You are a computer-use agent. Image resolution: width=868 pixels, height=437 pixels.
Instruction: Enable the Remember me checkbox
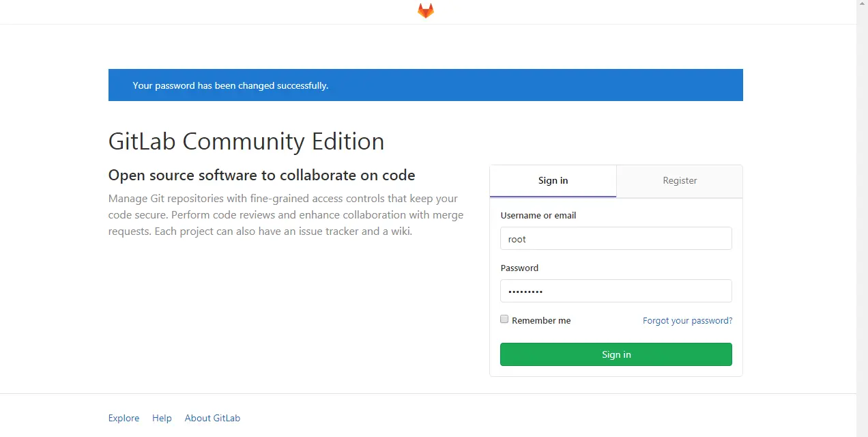click(x=504, y=319)
